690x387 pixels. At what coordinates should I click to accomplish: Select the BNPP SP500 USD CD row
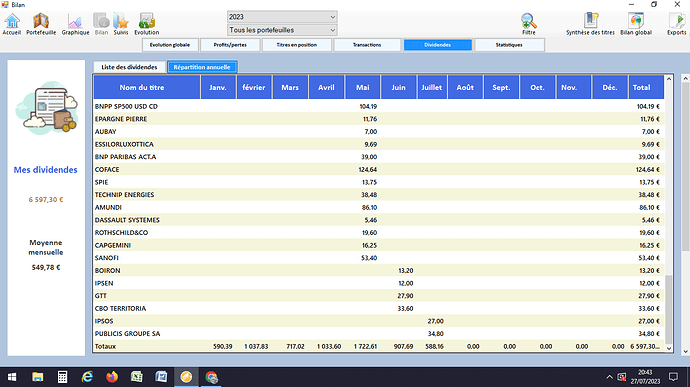click(x=378, y=106)
